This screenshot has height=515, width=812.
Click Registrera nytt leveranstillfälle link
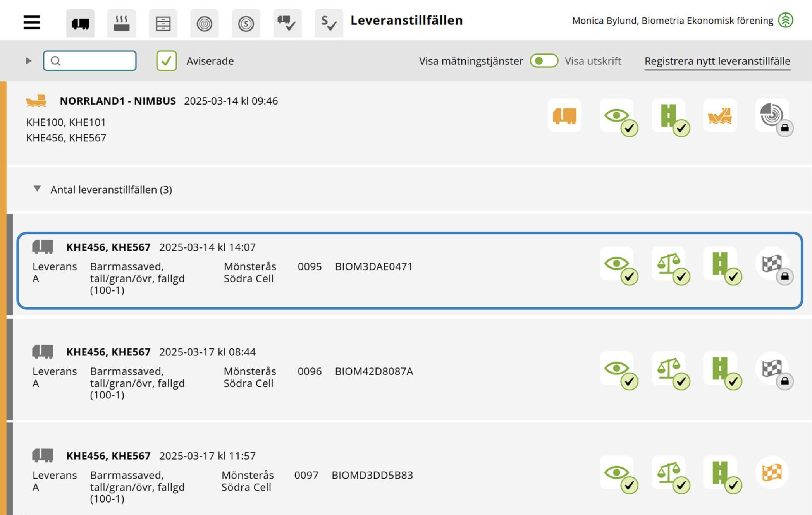click(x=717, y=61)
